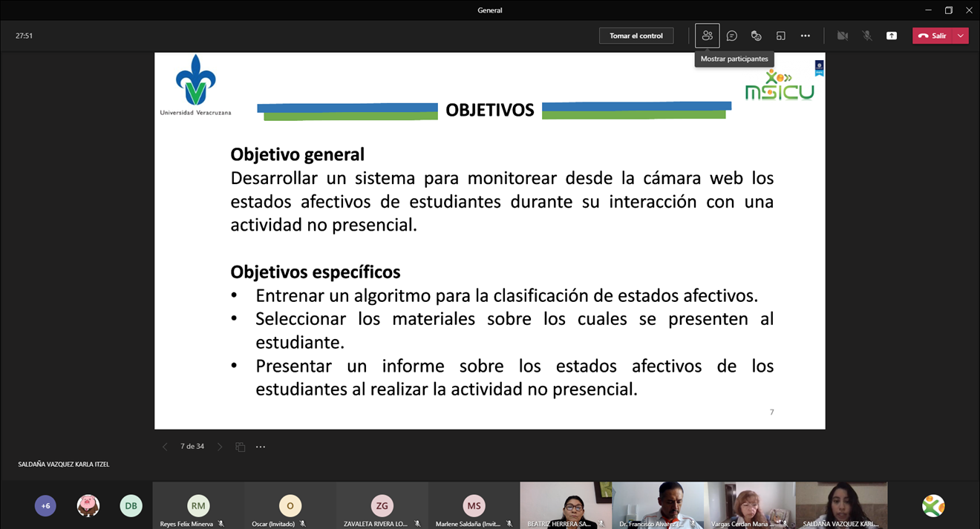The image size is (980, 529).
Task: Open the meeting chat conversation
Action: click(x=732, y=36)
